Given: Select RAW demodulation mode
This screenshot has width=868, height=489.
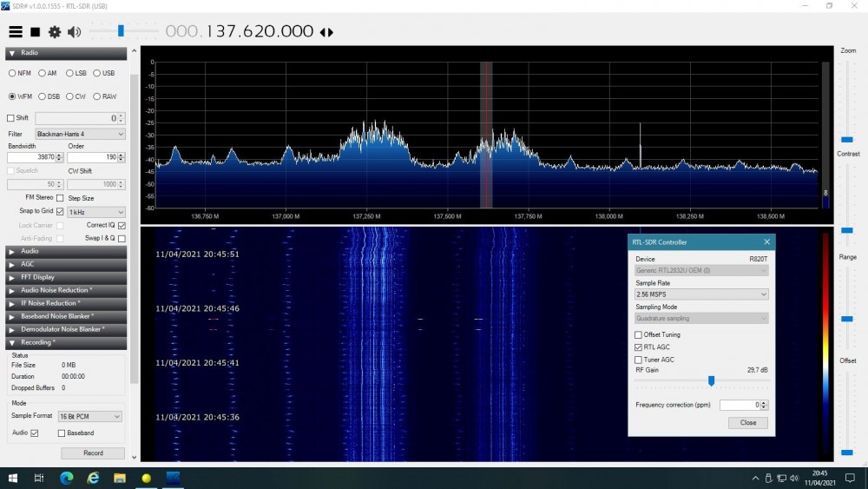Looking at the screenshot, I should 105,96.
